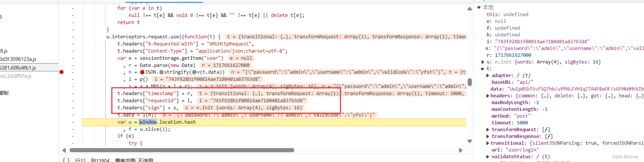Screen dimensions: 644x162
Task: Set breakpoint on 'var e = sessionStorage' line gutter
Action: 73,58
